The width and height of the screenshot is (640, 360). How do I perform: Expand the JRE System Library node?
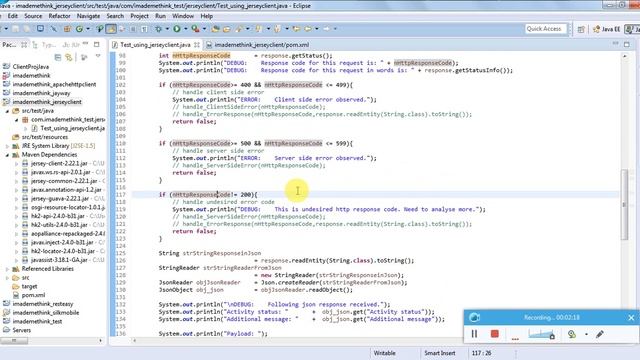click(x=7, y=146)
